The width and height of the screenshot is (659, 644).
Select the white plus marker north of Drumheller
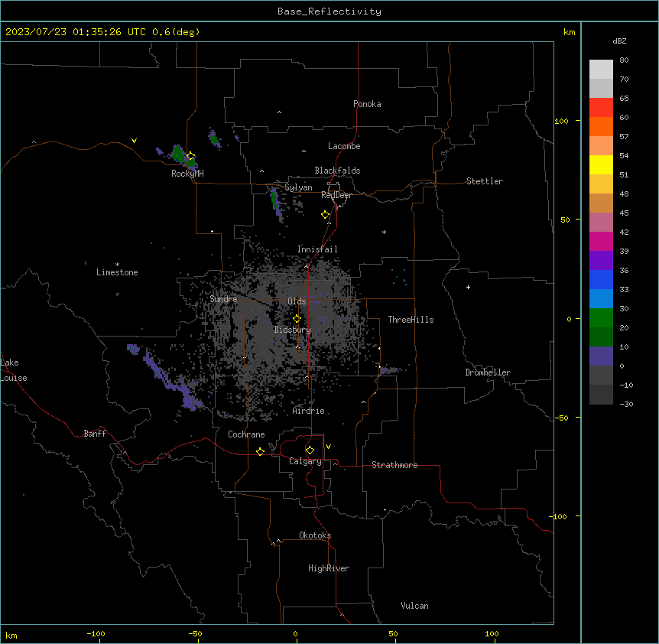[468, 287]
